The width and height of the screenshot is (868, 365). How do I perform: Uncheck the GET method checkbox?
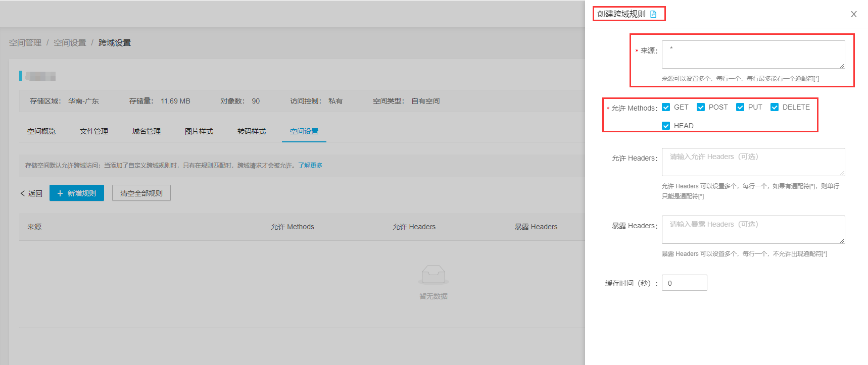tap(666, 107)
